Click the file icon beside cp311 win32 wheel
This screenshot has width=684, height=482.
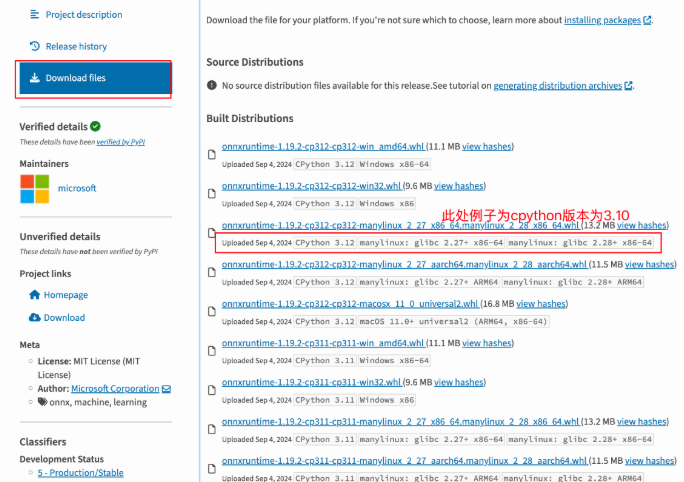pyautogui.click(x=211, y=389)
